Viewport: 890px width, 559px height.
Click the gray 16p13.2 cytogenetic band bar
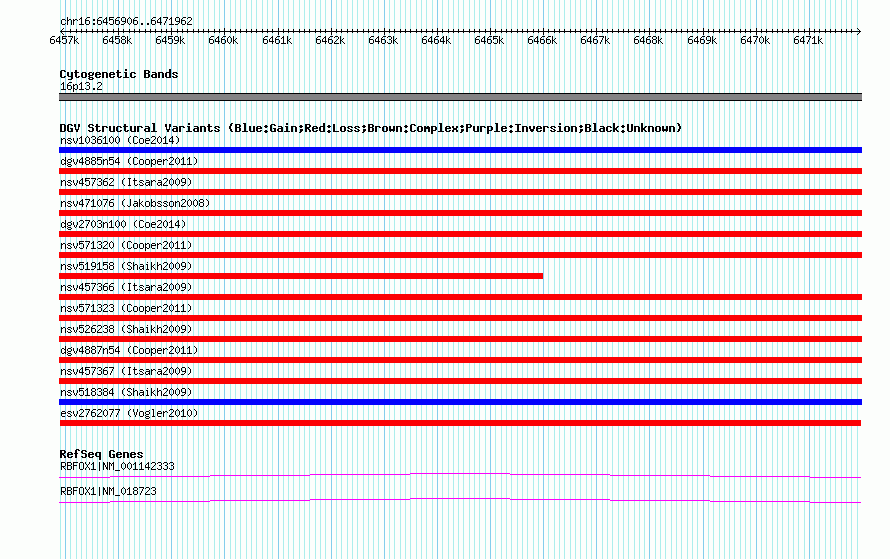[x=460, y=97]
